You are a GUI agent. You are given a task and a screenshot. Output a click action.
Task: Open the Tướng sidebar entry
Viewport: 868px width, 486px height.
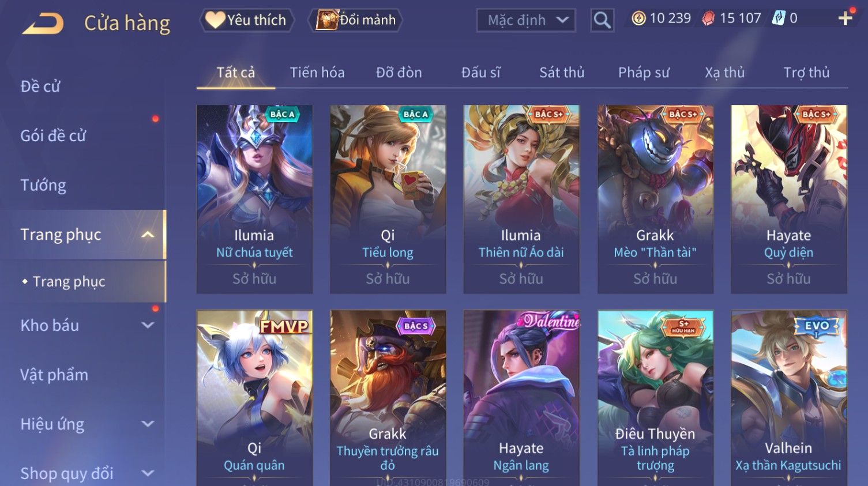tap(43, 186)
